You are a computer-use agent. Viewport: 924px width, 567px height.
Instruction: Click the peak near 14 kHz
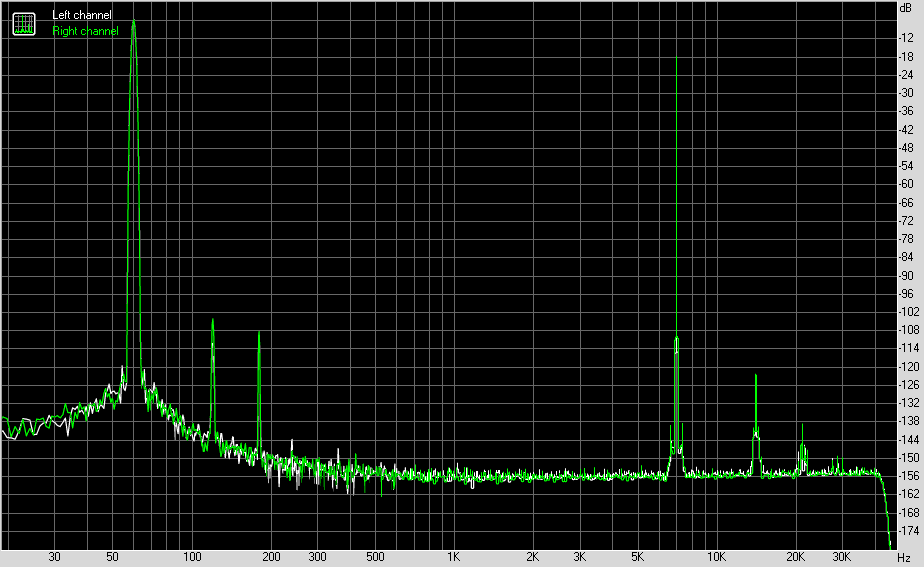click(755, 376)
